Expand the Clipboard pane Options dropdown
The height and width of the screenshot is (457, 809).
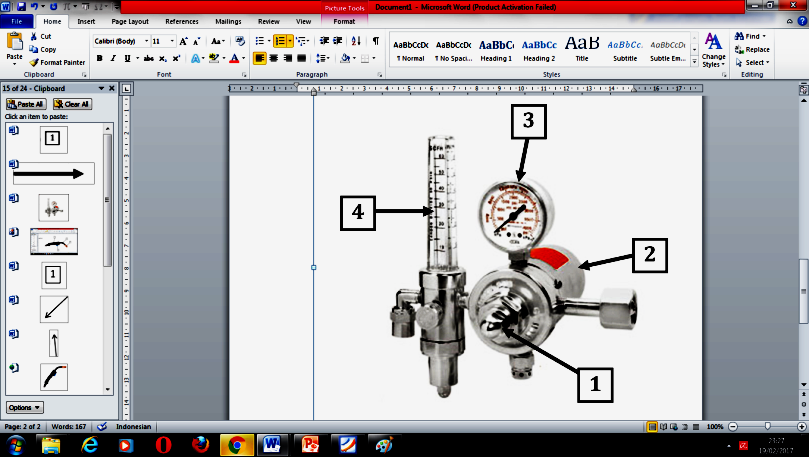24,407
